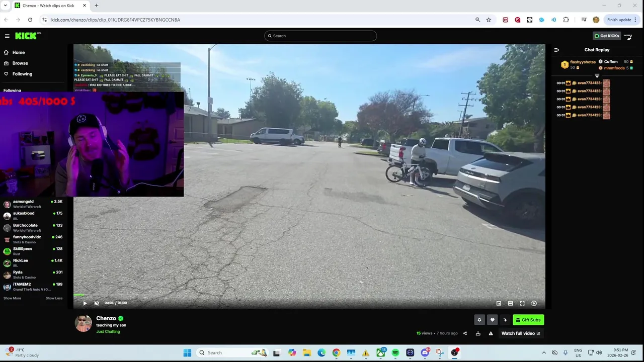Collapse sidebar list with Show Less
The height and width of the screenshot is (362, 644).
[54, 298]
